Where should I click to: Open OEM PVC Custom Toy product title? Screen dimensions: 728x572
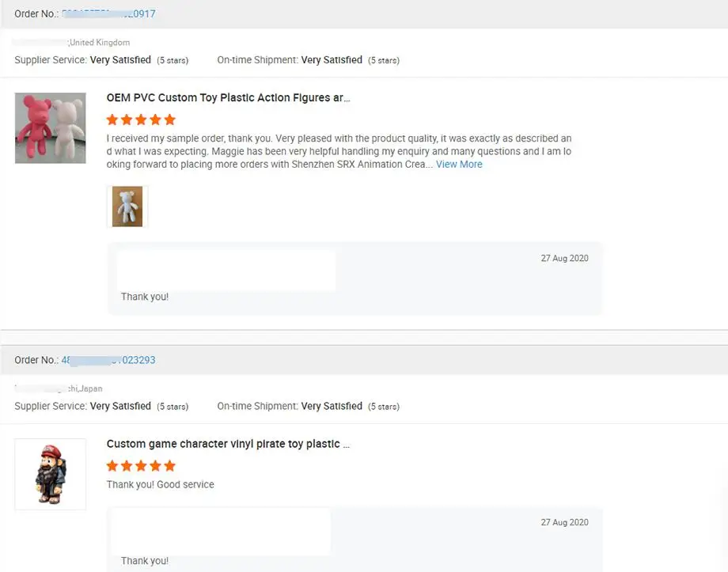click(228, 98)
